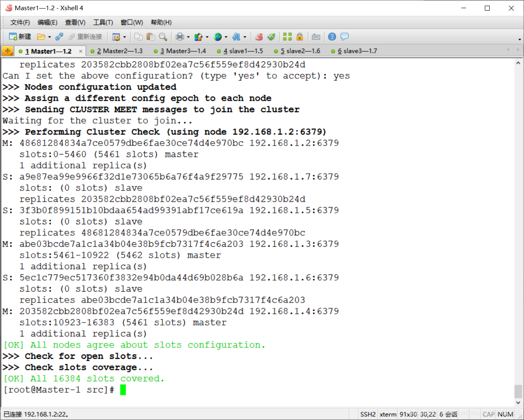Viewport: 524px width, 420px height.
Task: Click 'Sending CLUSTER MEET messages' line
Action: click(x=151, y=110)
